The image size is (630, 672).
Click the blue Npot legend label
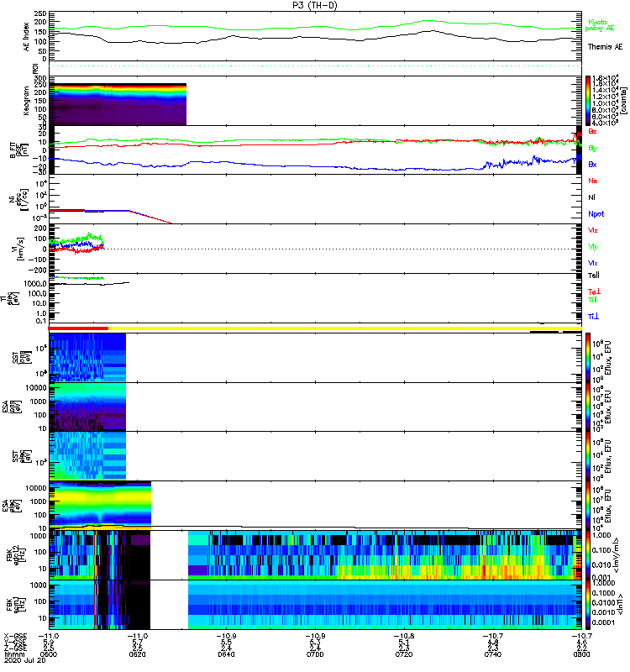click(x=596, y=214)
